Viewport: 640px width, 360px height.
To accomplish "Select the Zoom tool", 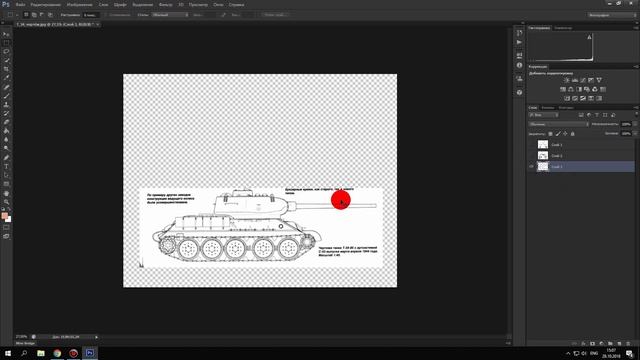I will coord(6,202).
